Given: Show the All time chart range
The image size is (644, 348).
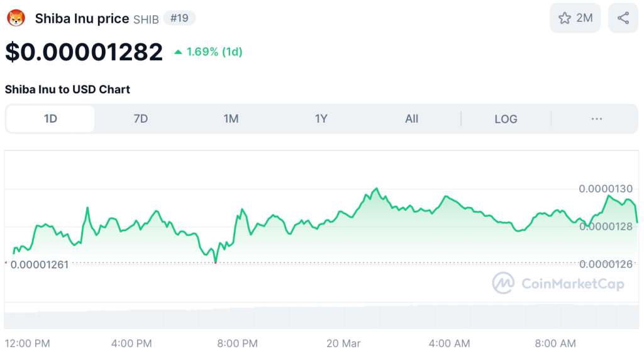Looking at the screenshot, I should (x=411, y=119).
